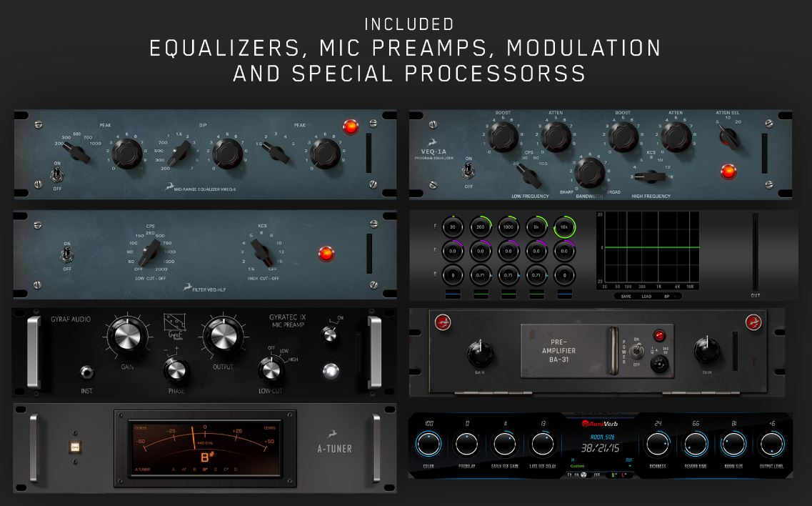Click the LOW CUT selector on VEQ-HLF
The width and height of the screenshot is (812, 506).
pyautogui.click(x=149, y=252)
